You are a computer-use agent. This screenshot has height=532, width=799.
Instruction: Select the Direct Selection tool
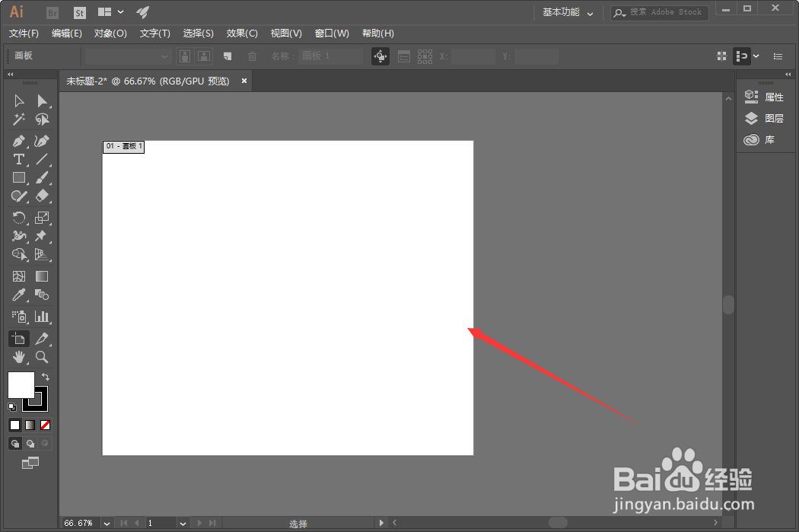[x=42, y=101]
